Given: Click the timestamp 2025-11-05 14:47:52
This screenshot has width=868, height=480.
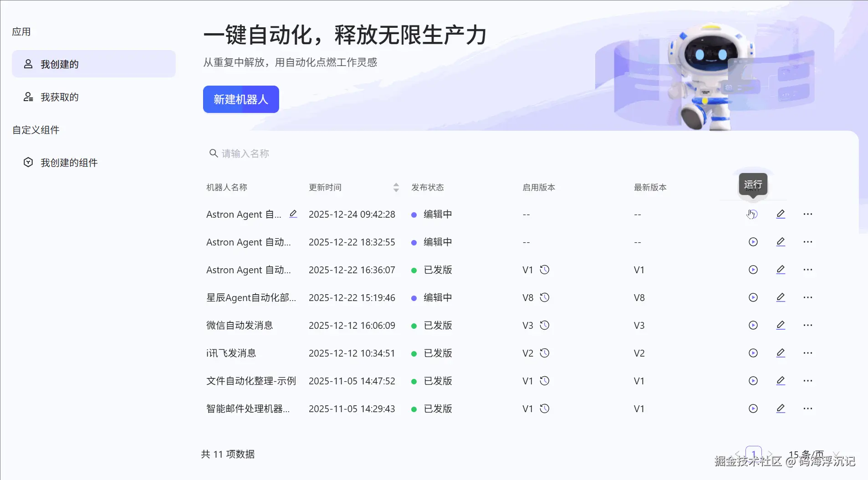Looking at the screenshot, I should (352, 381).
